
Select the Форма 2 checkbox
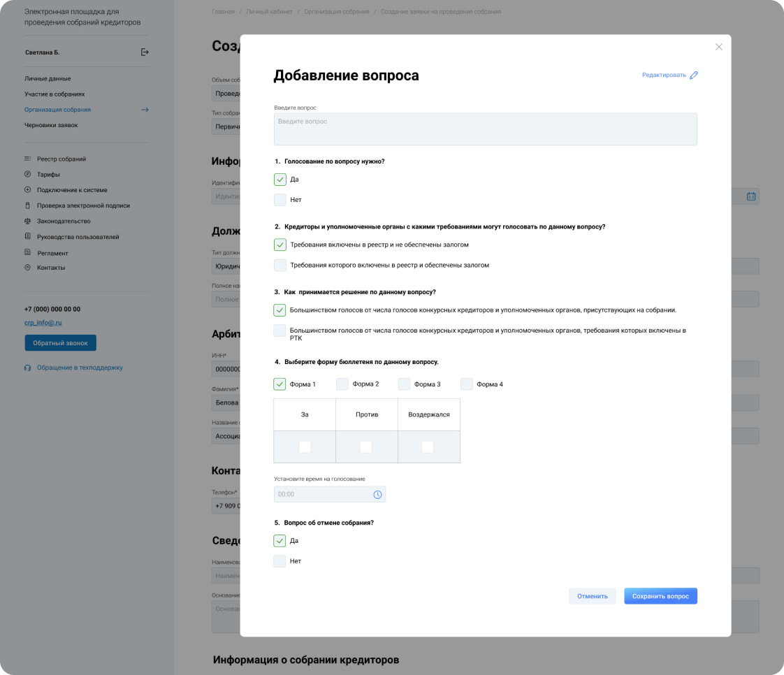pos(342,384)
